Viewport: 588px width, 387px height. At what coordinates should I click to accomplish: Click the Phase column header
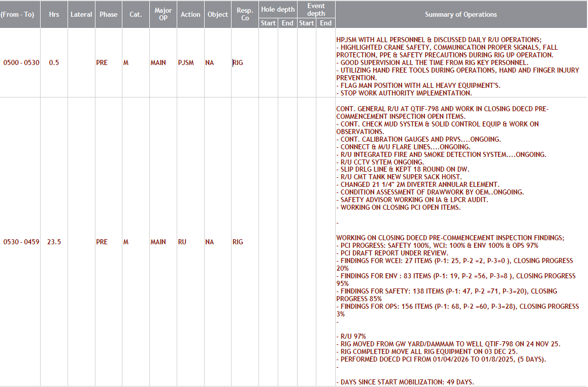point(108,14)
